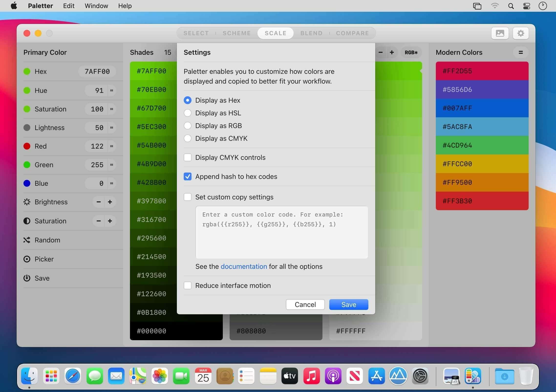Screen dimensions: 556x392
Task: Click the Hue value field 91
Action: [x=96, y=90]
